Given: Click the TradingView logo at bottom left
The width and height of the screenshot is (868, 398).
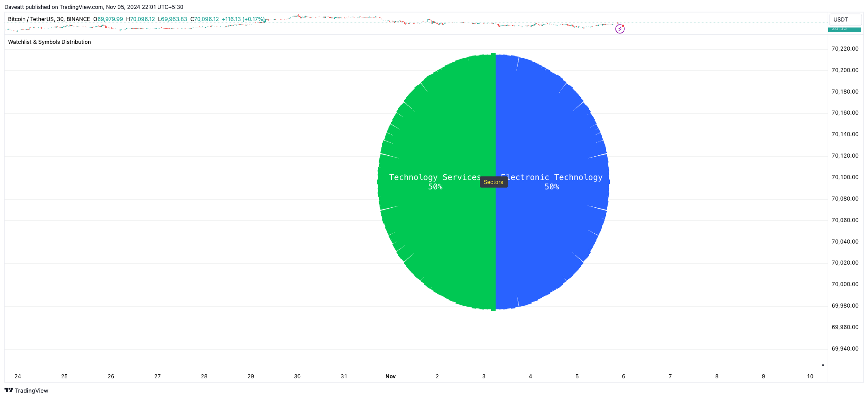Looking at the screenshot, I should 26,390.
